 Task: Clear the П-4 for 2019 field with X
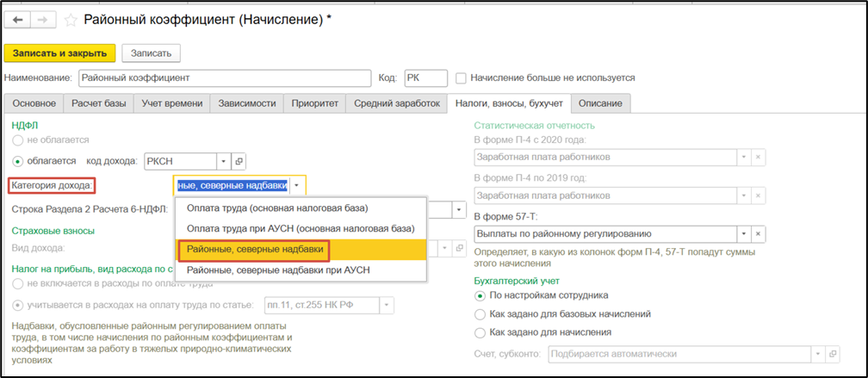[x=759, y=195]
